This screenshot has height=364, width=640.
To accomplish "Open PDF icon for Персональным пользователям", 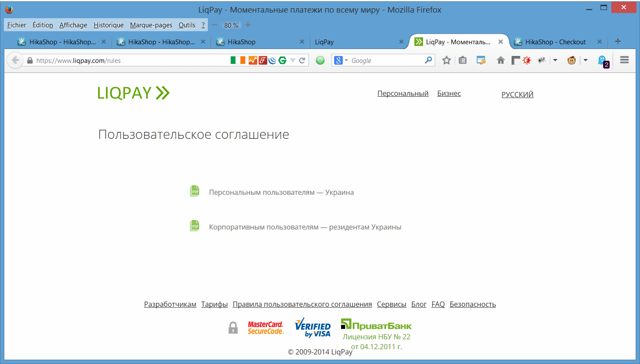I will click(195, 191).
